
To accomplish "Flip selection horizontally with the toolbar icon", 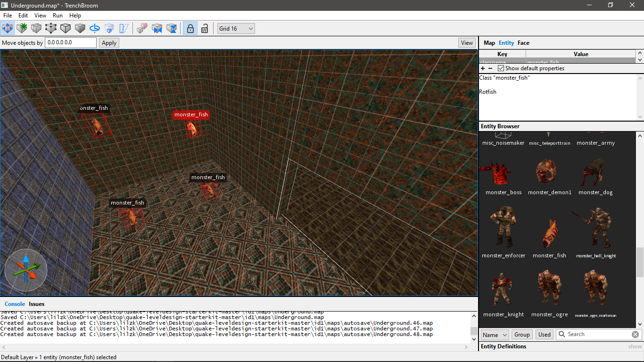I will (x=157, y=28).
